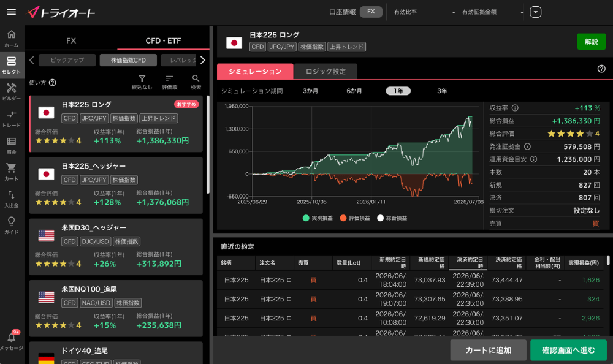Open the ガイド lightbulb item
The width and height of the screenshot is (613, 364).
[x=11, y=226]
